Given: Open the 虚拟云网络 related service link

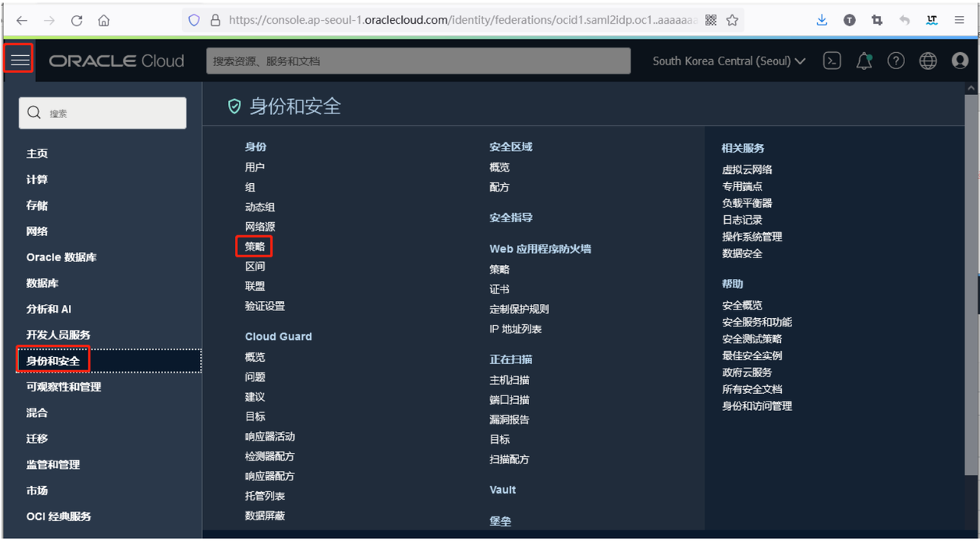Looking at the screenshot, I should [747, 169].
